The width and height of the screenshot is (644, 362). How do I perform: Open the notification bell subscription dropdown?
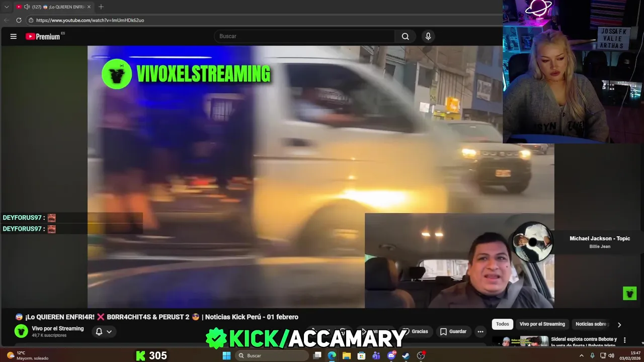(x=104, y=331)
